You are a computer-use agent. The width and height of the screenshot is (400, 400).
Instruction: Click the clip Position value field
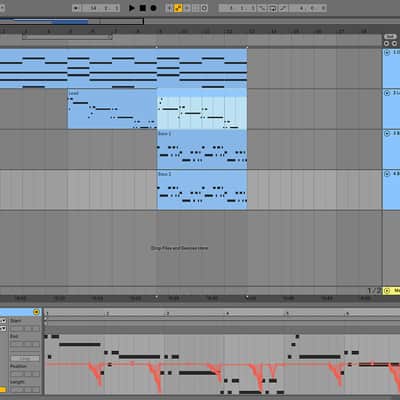(25, 374)
